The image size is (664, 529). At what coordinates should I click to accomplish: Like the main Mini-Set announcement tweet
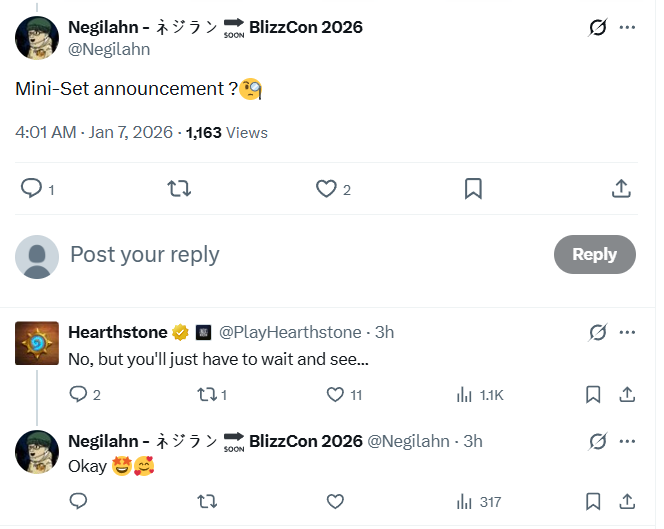point(326,188)
